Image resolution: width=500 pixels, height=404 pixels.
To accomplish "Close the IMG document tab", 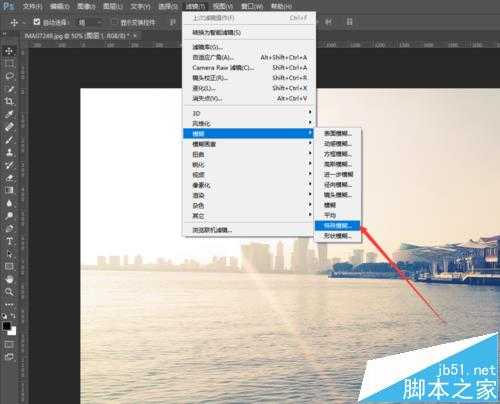I will [135, 35].
